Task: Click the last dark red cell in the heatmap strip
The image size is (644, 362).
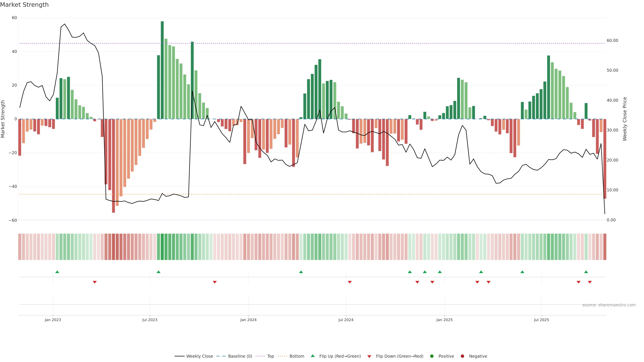Action: click(x=605, y=247)
